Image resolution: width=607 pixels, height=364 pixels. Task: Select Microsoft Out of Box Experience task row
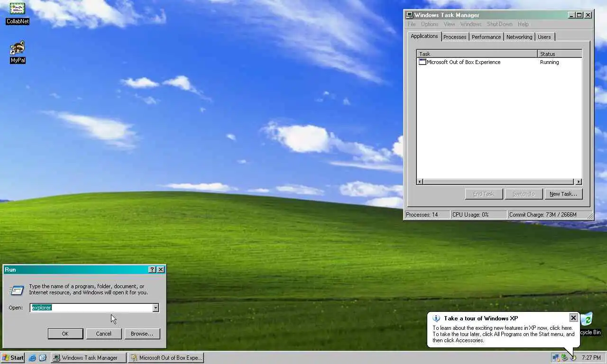(x=499, y=62)
